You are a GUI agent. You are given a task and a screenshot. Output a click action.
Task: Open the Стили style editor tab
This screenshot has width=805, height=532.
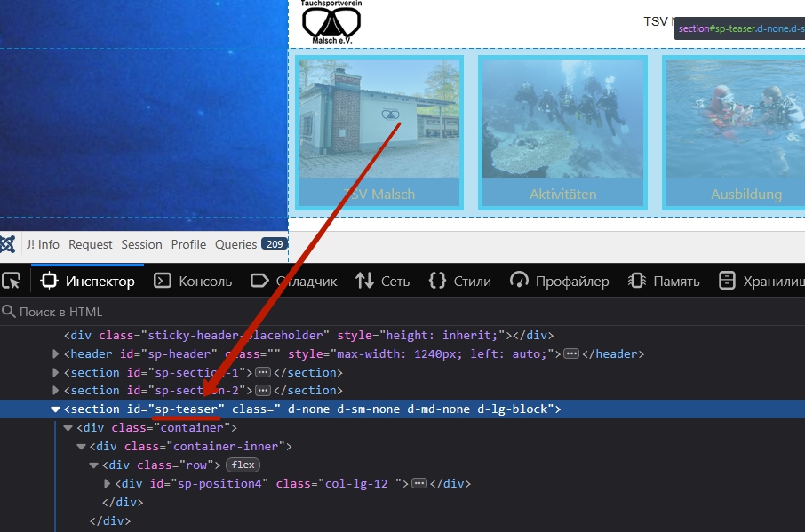point(459,281)
